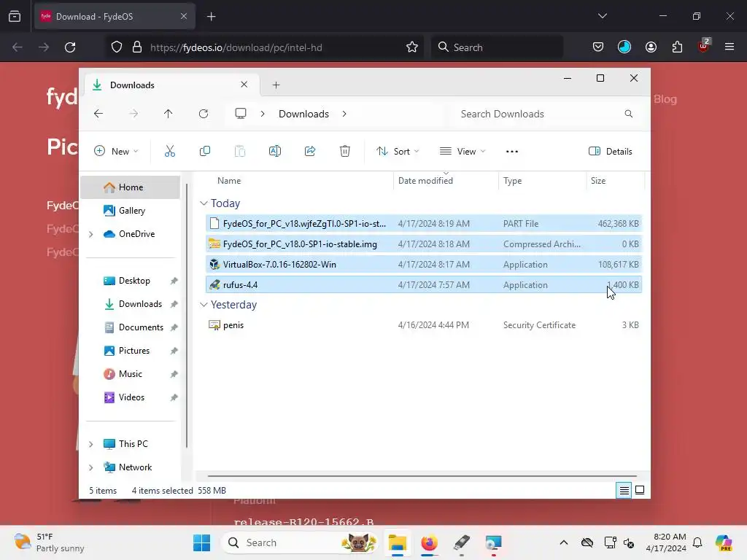Click the Cut scissors icon in Explorer toolbar
This screenshot has width=747, height=560.
169,152
